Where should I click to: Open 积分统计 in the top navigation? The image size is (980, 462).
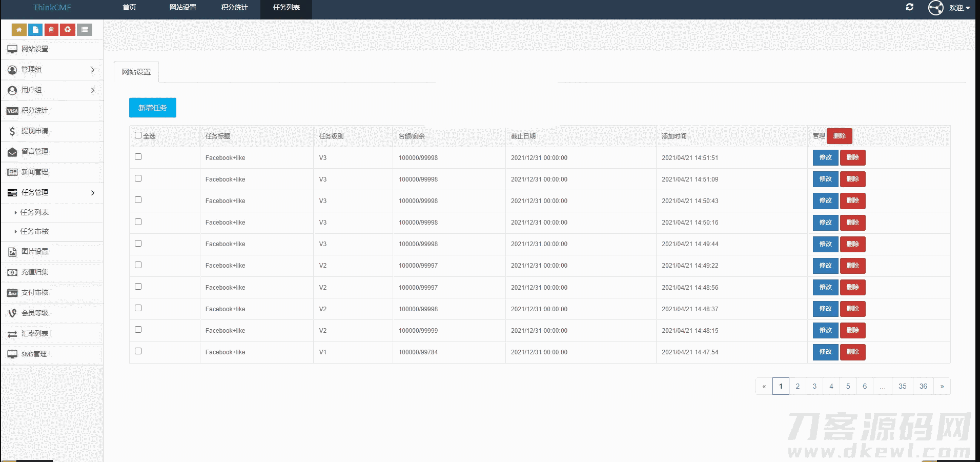234,8
